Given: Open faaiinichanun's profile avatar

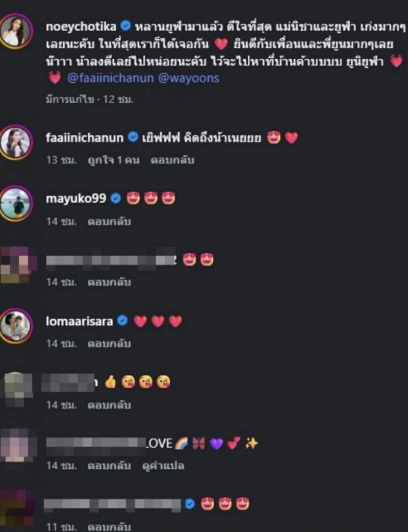Looking at the screenshot, I should click(16, 142).
